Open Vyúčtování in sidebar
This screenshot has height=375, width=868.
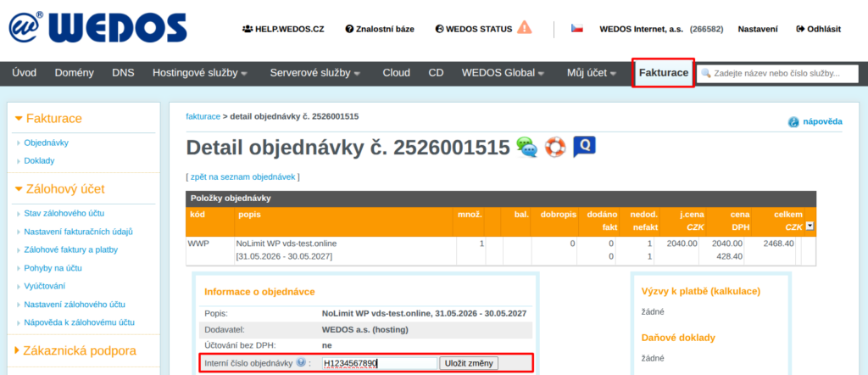[x=44, y=287]
